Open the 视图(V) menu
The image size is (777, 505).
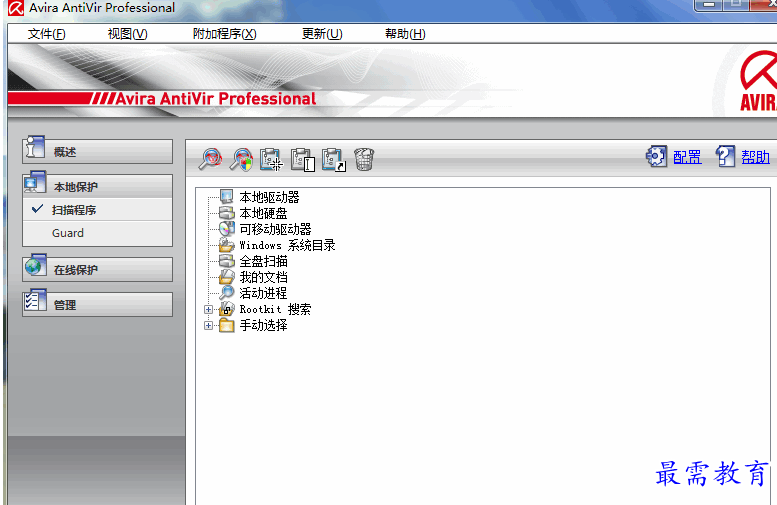(127, 34)
